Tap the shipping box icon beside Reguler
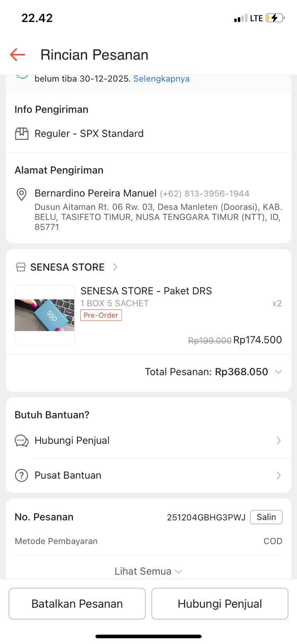This screenshot has height=644, width=297. tap(22, 134)
